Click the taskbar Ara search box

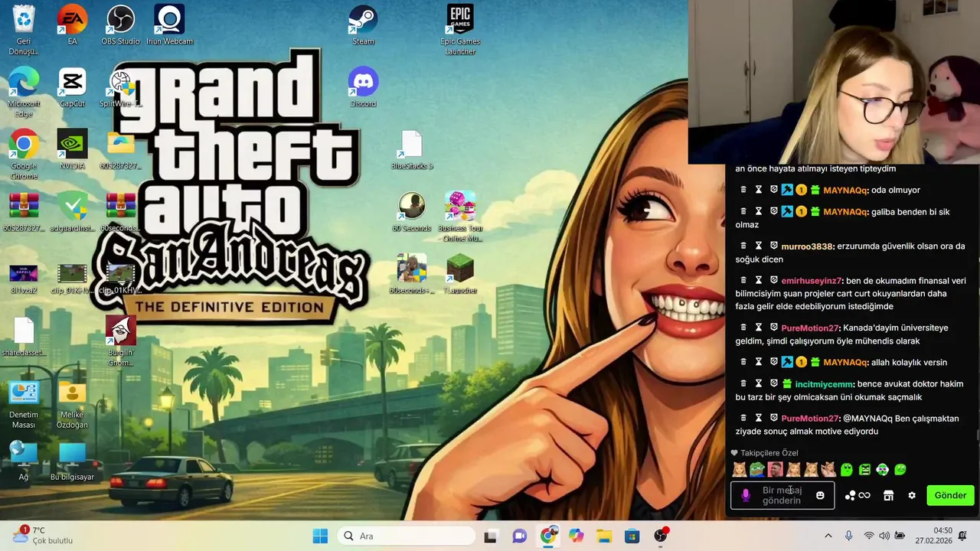click(405, 536)
